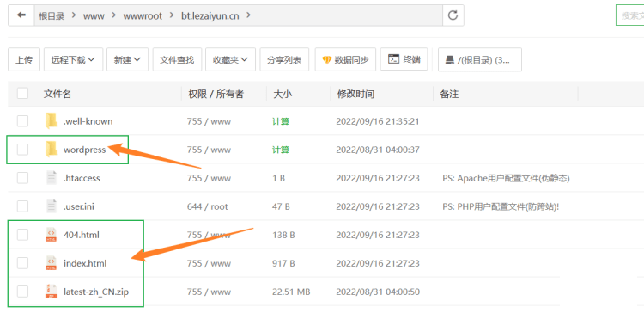Viewport: 644px width, 313px height.
Task: Check the .htaccess row checkbox
Action: coord(22,178)
